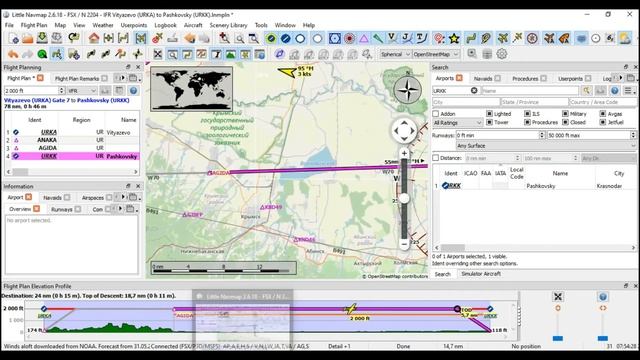Image resolution: width=640 pixels, height=360 pixels.
Task: Open the Spherical projection dropdown
Action: click(x=395, y=54)
